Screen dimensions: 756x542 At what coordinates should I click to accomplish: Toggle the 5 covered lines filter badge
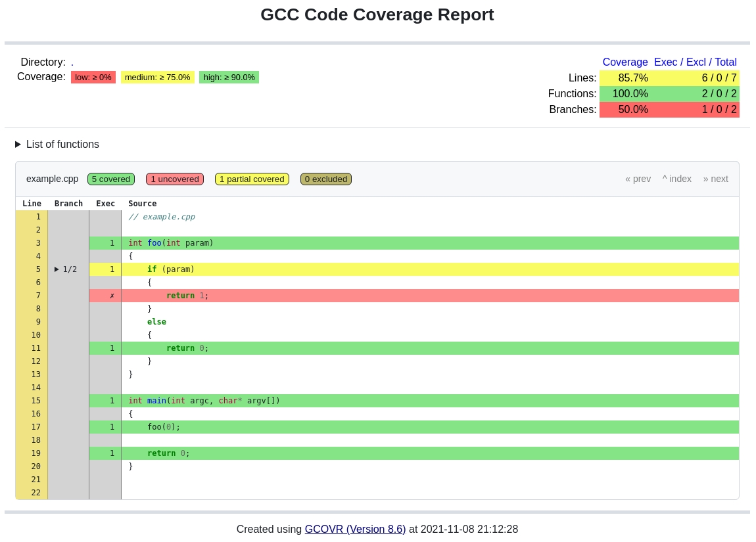(110, 179)
